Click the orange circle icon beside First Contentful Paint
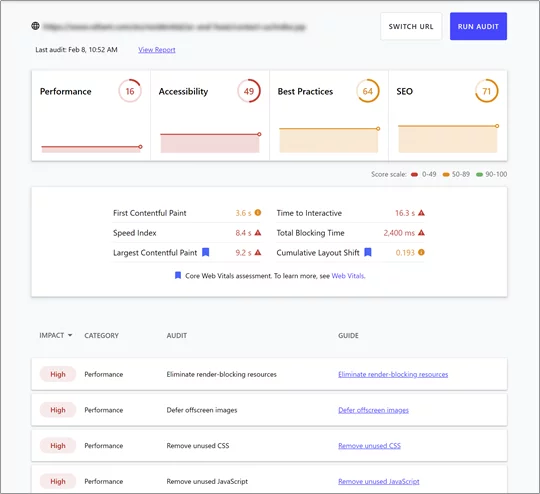 pyautogui.click(x=258, y=213)
